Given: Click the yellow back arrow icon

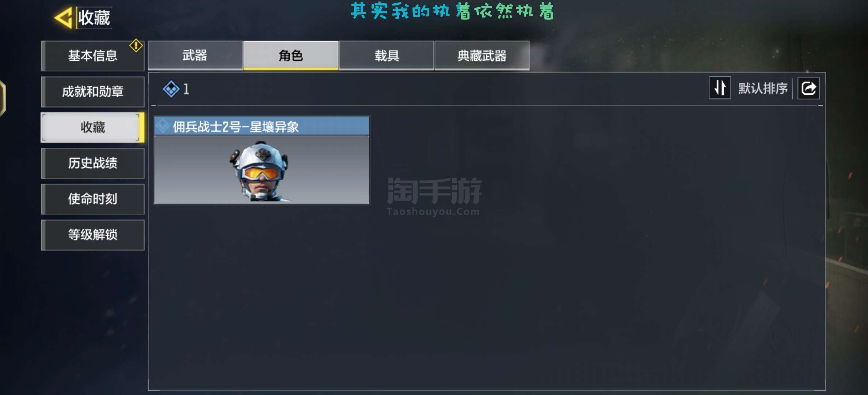Looking at the screenshot, I should pyautogui.click(x=64, y=18).
